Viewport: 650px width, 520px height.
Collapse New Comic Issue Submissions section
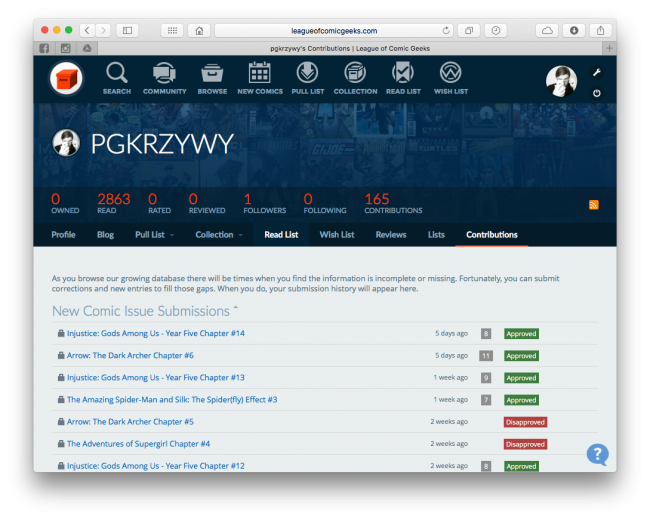[236, 308]
